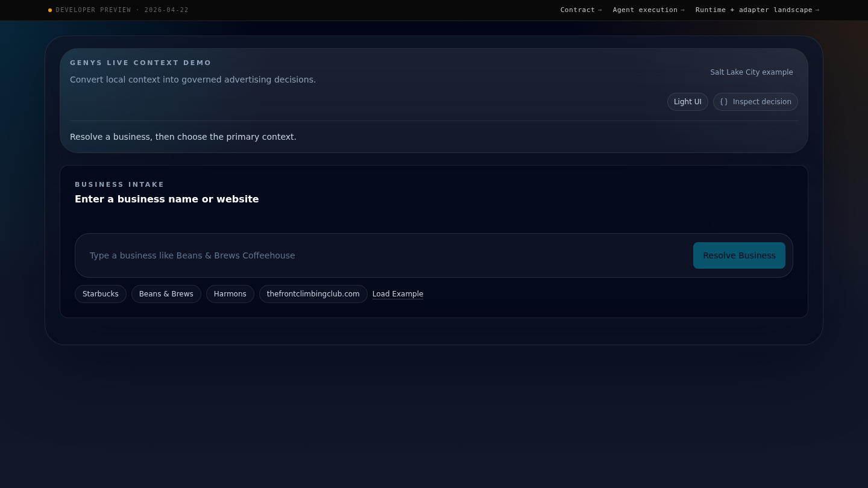This screenshot has height=488, width=868.
Task: Click the orange developer preview status dot
Action: [50, 10]
